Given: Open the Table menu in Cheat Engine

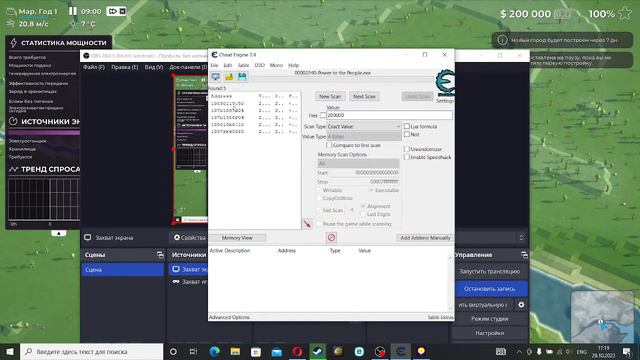Looking at the screenshot, I should coord(243,65).
